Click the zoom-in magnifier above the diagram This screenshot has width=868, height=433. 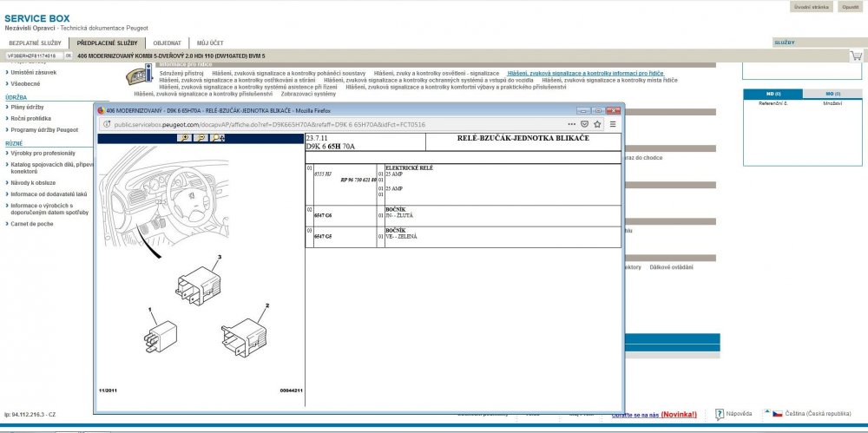point(184,138)
